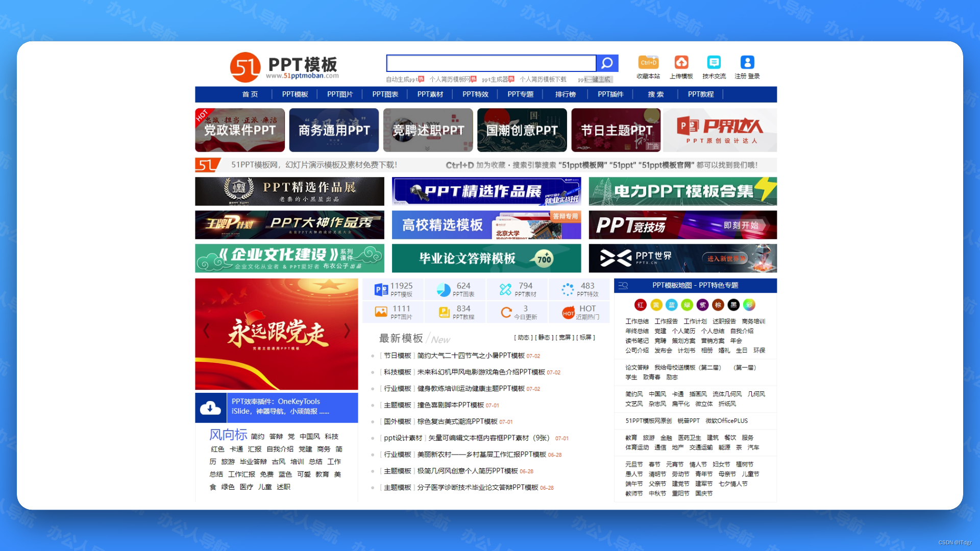The width and height of the screenshot is (980, 551).
Task: Click into the search input field
Action: click(x=491, y=63)
